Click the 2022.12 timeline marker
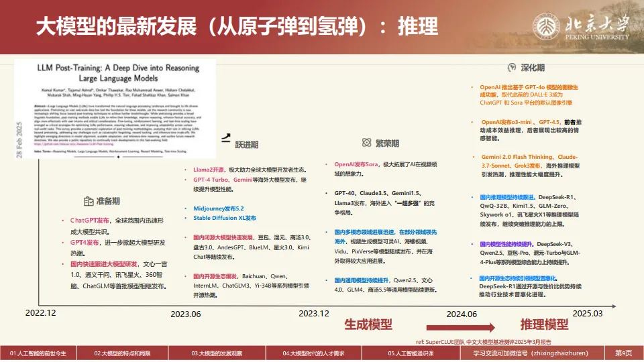The height and width of the screenshot is (362, 644). pyautogui.click(x=41, y=313)
